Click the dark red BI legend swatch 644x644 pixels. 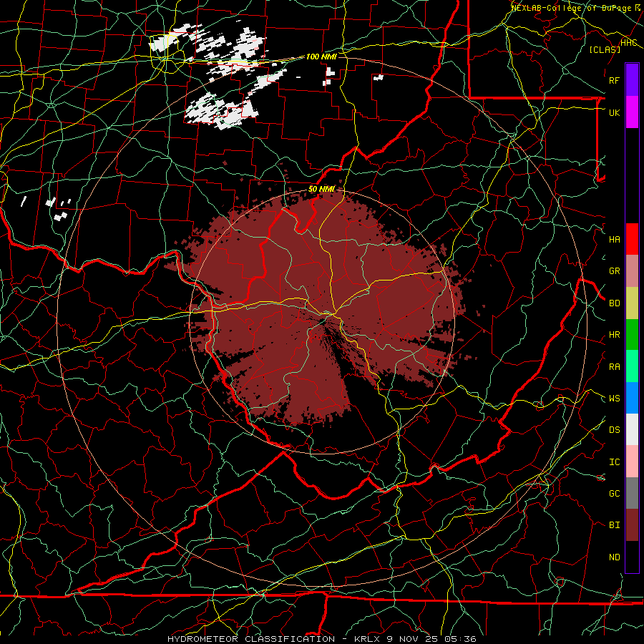tap(632, 525)
